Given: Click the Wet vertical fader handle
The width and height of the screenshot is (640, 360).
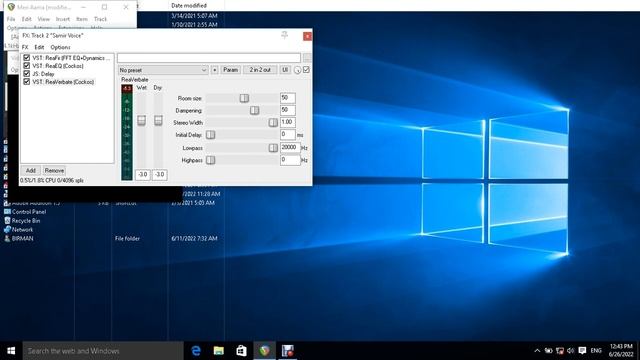Looking at the screenshot, I should click(141, 120).
